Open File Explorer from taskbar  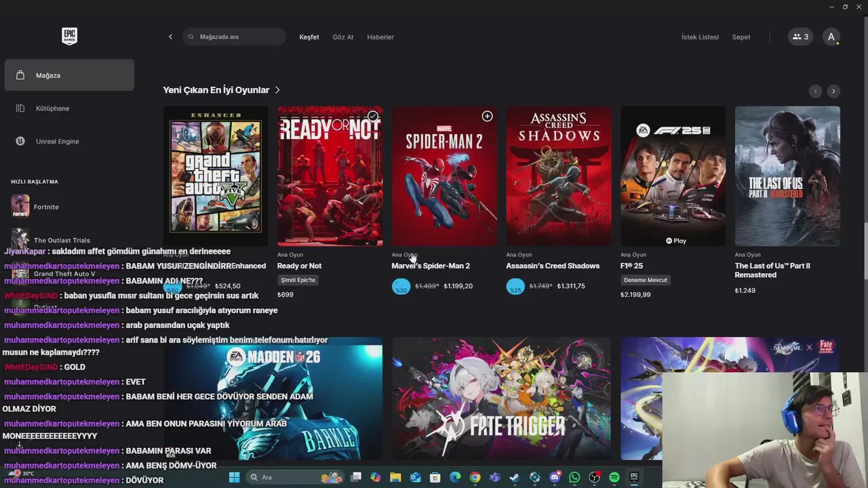(395, 477)
